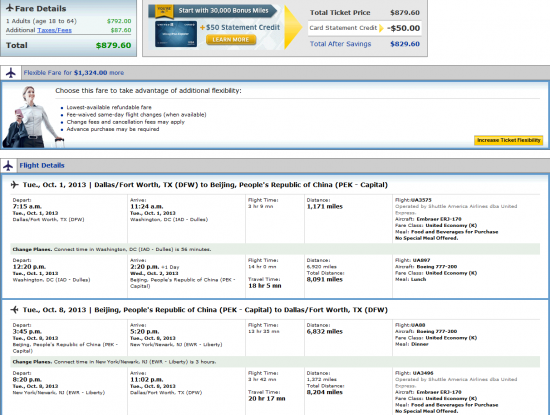Click the return flight plane icon for Oct. 8

point(14,310)
